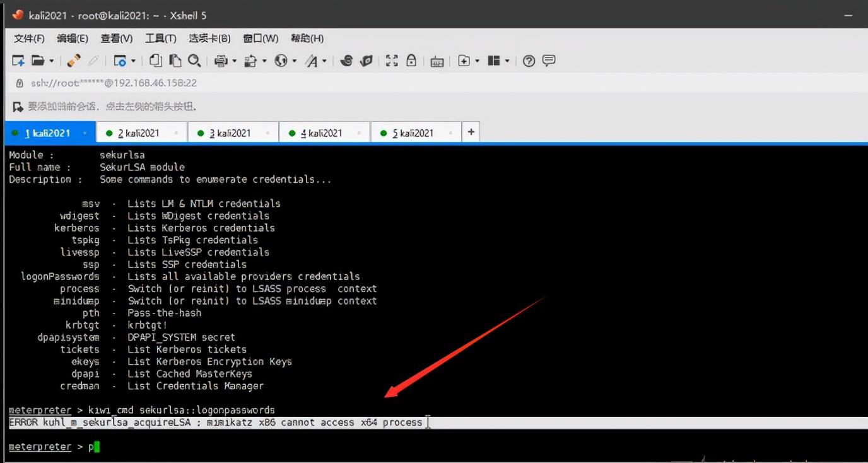The height and width of the screenshot is (463, 868).
Task: Expand the color scheme dropdown arrow
Action: click(x=264, y=61)
